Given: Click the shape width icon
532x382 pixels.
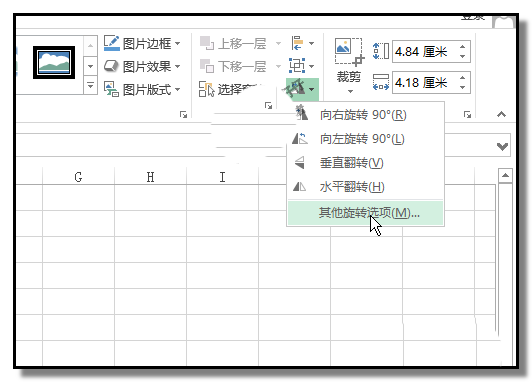Looking at the screenshot, I should (381, 82).
